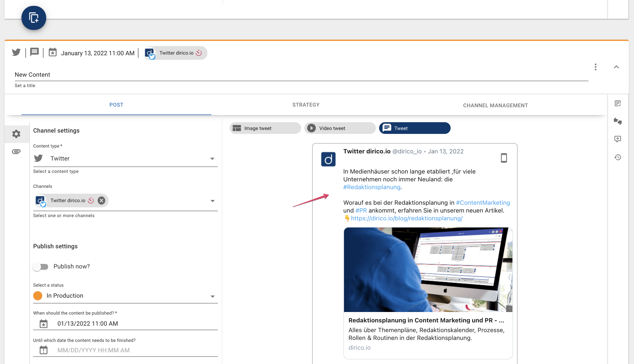Viewport: 634px width, 364px height.
Task: Open the Channel settings gear in sidebar
Action: (16, 134)
